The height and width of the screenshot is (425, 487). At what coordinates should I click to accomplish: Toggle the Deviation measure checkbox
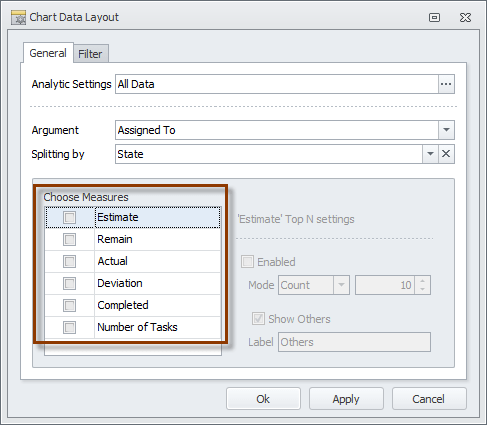click(x=69, y=283)
